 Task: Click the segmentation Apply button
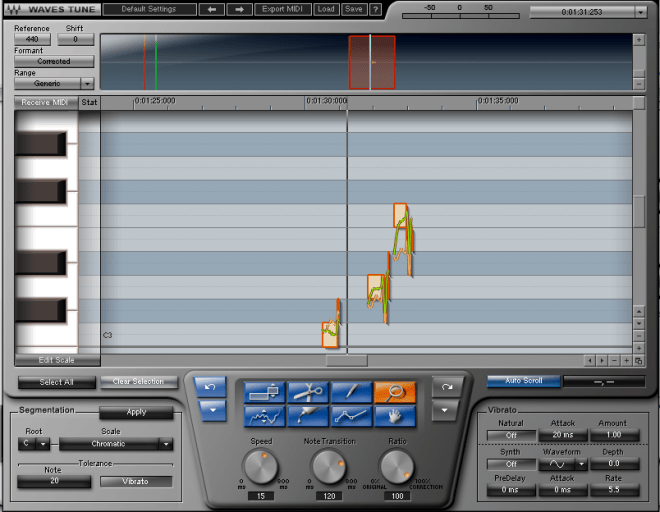pyautogui.click(x=136, y=412)
